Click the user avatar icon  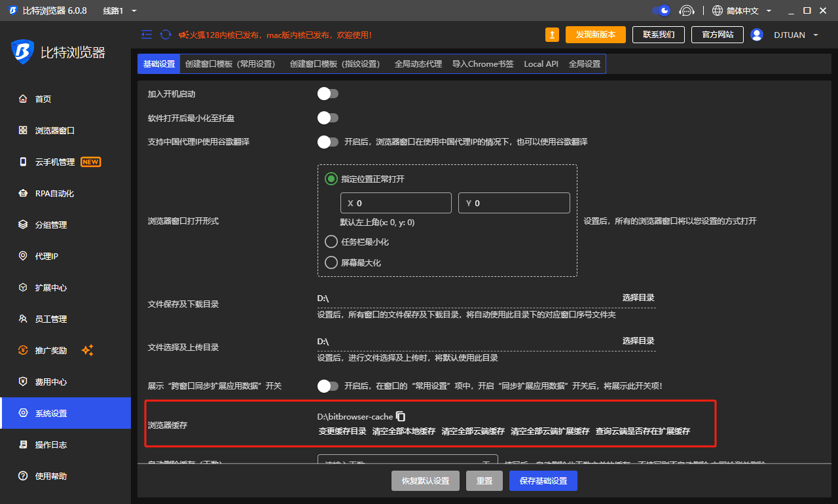[x=757, y=35]
